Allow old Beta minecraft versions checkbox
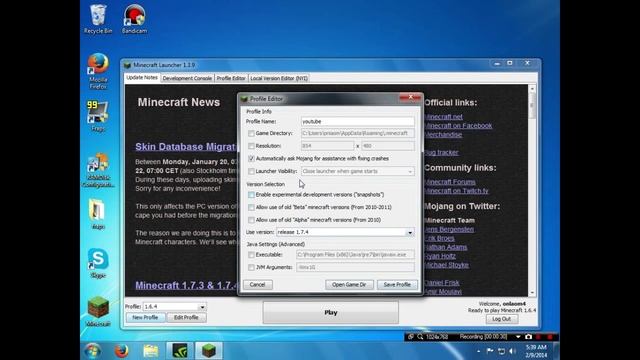Screen dimensions: 640x360 tap(251, 207)
